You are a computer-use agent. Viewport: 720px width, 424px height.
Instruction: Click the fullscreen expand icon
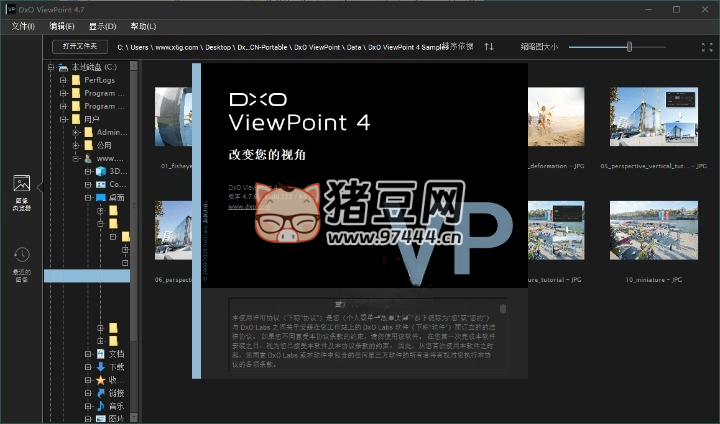coord(707,47)
